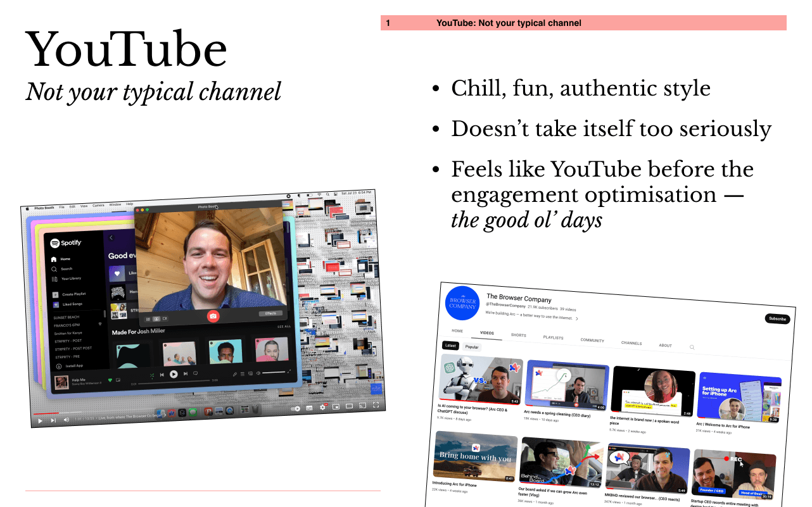Skip to next track in Spotify
Screen dimensions: 812x507
coord(186,373)
